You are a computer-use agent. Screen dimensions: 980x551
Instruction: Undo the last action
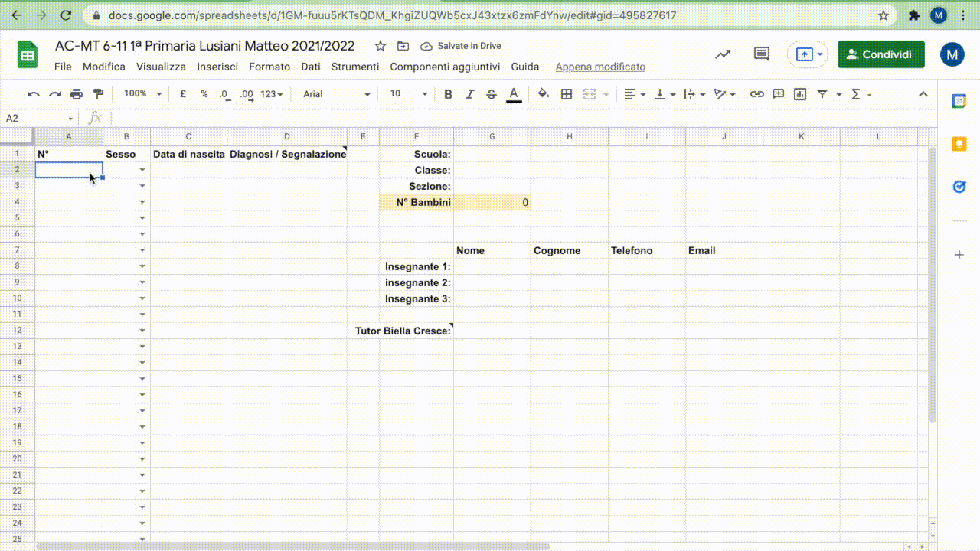click(x=33, y=94)
